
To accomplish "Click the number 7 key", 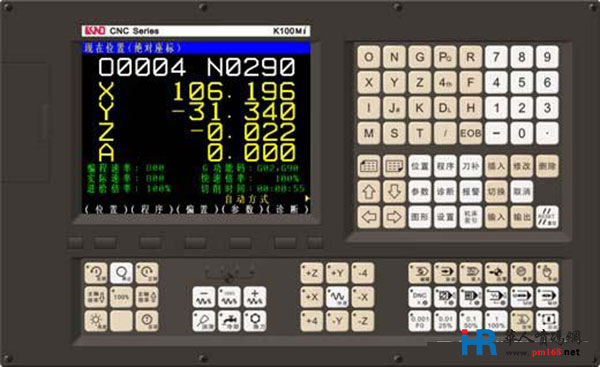I will point(496,57).
